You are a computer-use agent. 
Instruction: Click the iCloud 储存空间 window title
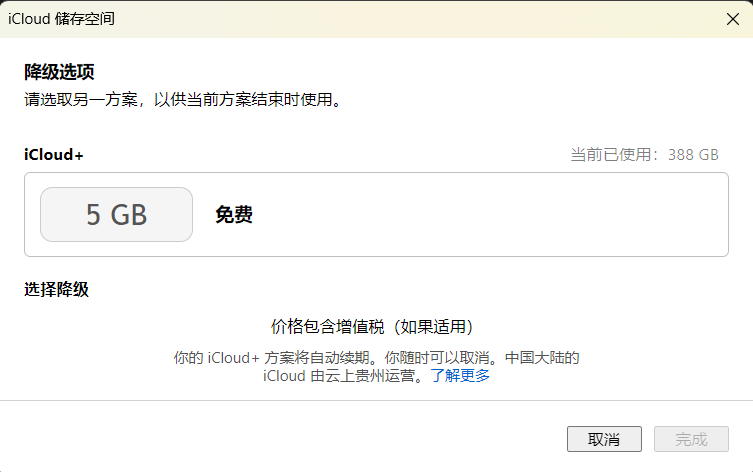(x=61, y=18)
